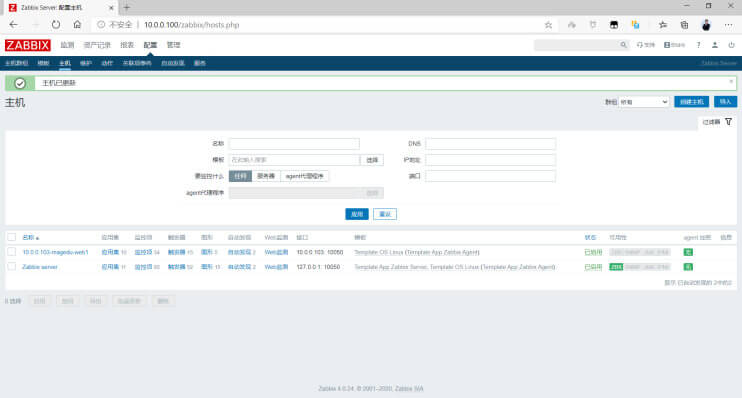The width and height of the screenshot is (742, 398).
Task: Click the 创建主机 button
Action: [691, 102]
